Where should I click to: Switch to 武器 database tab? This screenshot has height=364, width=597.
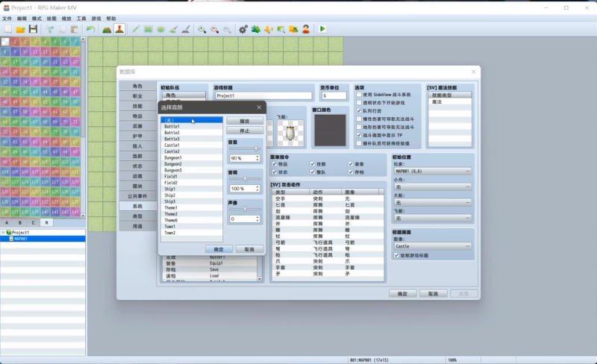click(137, 126)
